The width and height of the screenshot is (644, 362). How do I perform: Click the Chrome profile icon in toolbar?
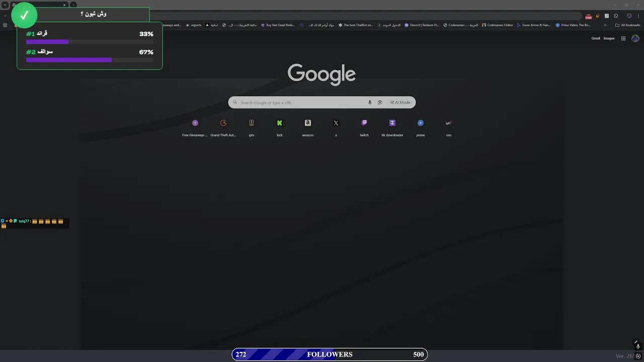[629, 16]
